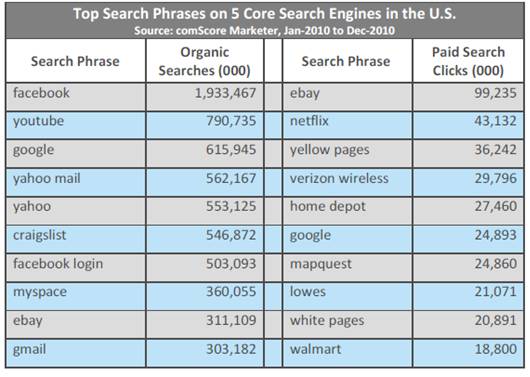
Task: Select the netflix search phrase cell
Action: 347,125
